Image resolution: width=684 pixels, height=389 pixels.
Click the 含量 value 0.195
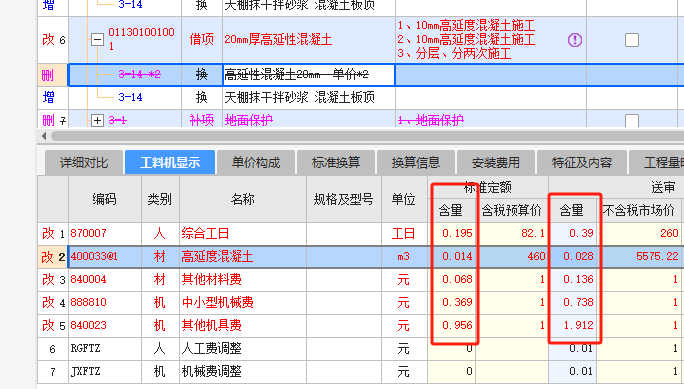click(x=452, y=233)
